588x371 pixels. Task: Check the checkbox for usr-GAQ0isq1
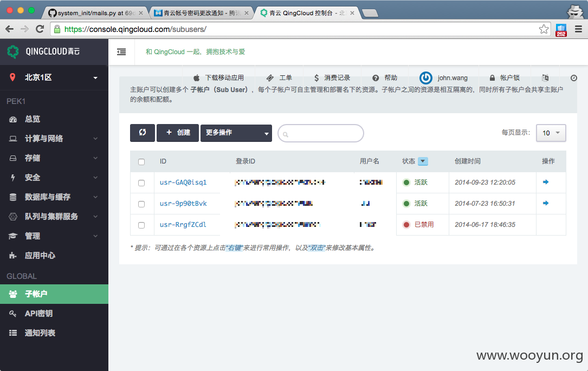pos(141,183)
